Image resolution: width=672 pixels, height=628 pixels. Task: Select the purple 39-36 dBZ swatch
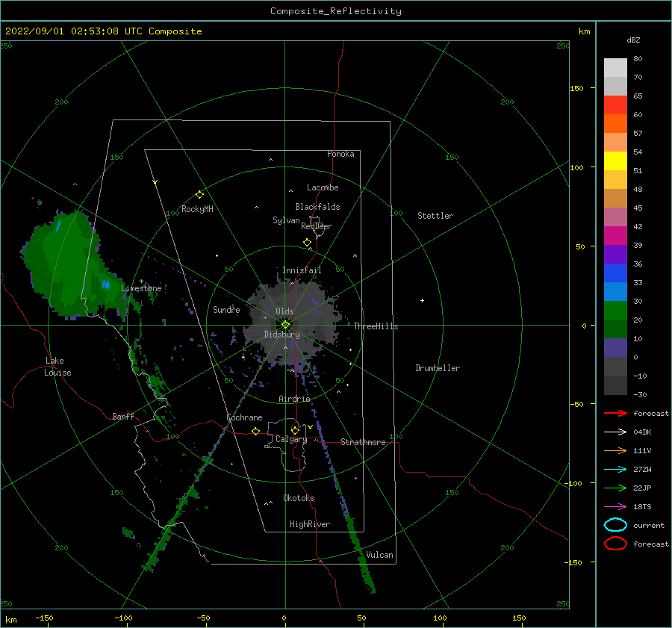[615, 255]
